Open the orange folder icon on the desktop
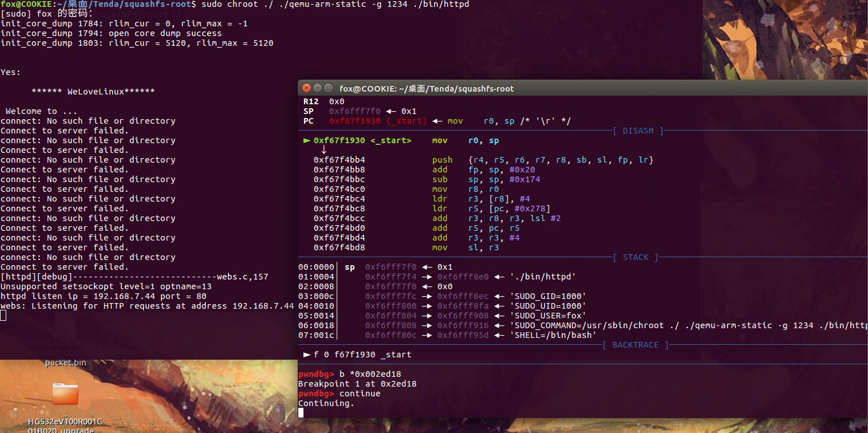This screenshot has width=868, height=433. click(x=65, y=393)
